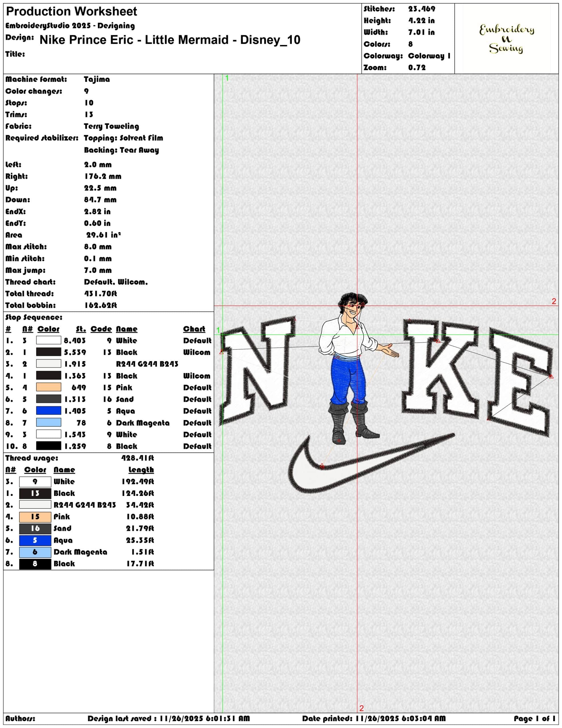562x728 pixels.
Task: Click the Pink swatch in stop sequence row 5
Action: [49, 387]
